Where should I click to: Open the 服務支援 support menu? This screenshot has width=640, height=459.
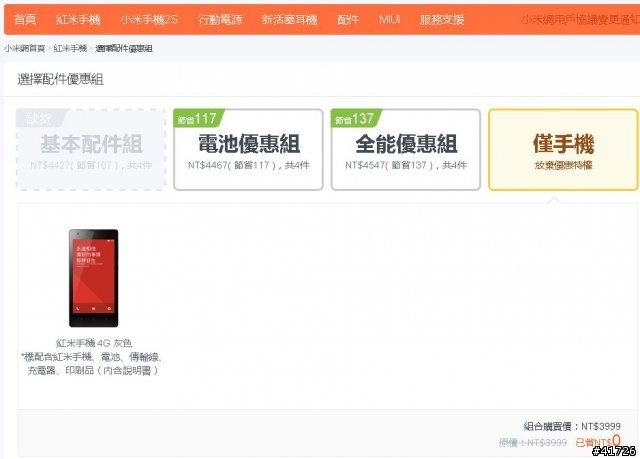point(442,19)
